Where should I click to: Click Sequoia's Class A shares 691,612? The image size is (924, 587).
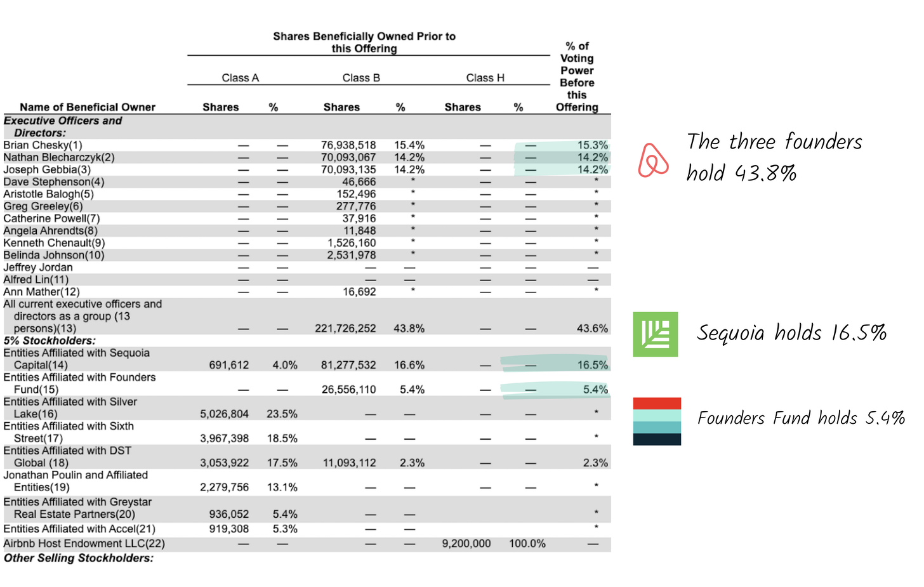(x=229, y=366)
